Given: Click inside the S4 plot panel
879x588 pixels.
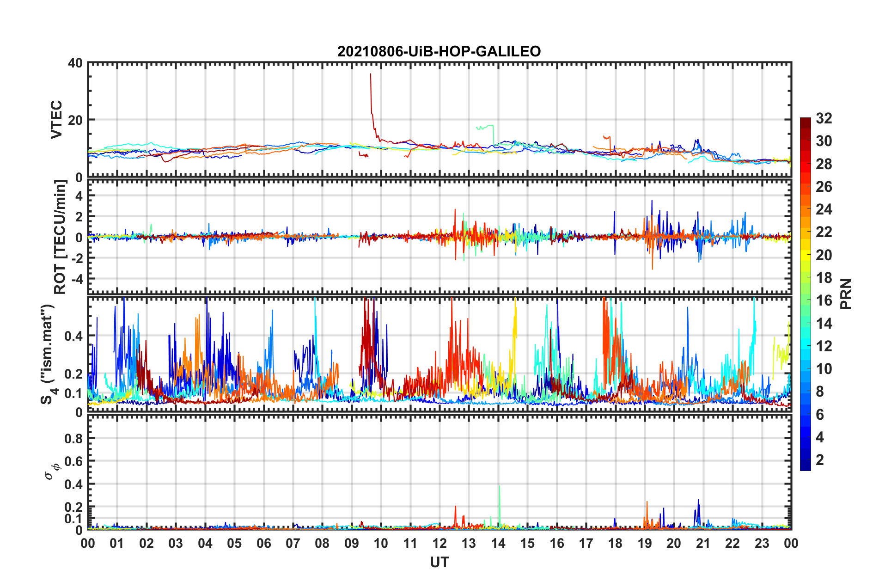Looking at the screenshot, I should (439, 354).
